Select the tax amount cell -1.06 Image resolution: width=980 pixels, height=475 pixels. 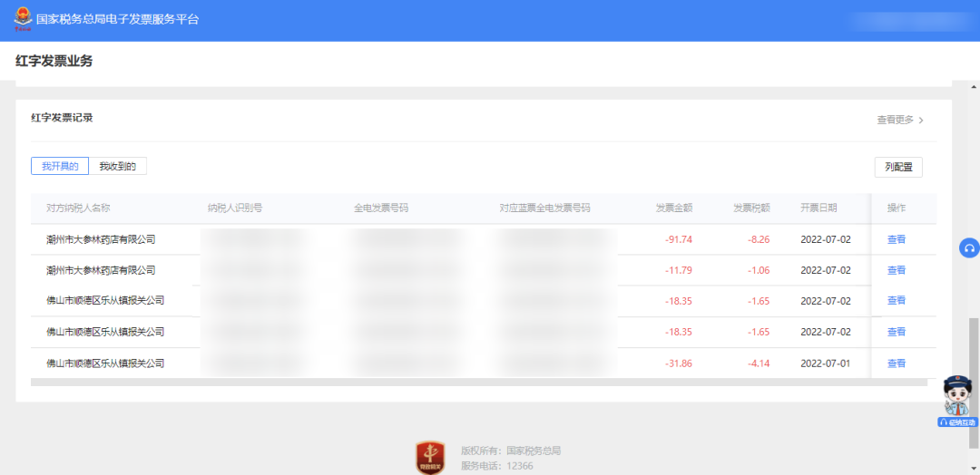(758, 270)
